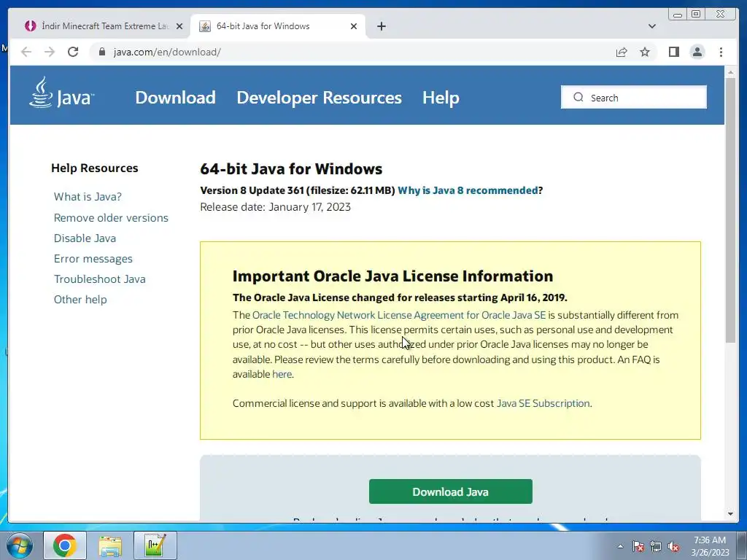Image resolution: width=747 pixels, height=560 pixels.
Task: Open the Error messages link
Action: click(93, 259)
